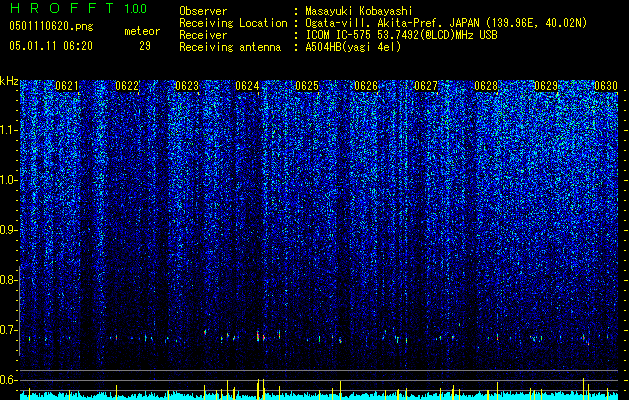This screenshot has height=400, width=629.
Task: Click the 0624 time marker
Action: pos(247,86)
